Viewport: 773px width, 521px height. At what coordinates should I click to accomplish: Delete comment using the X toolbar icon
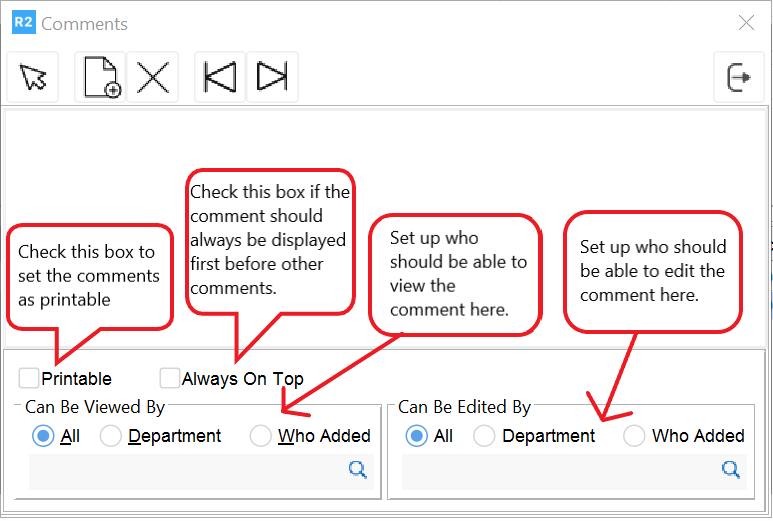tap(152, 77)
